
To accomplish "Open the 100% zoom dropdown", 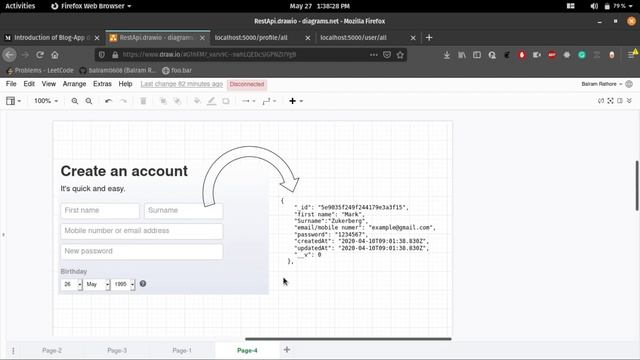I will tap(46, 101).
